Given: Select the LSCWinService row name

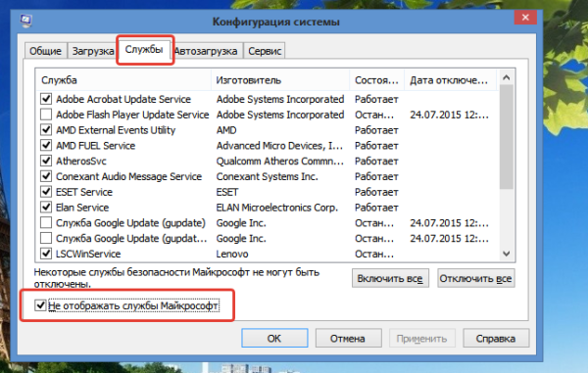Looking at the screenshot, I should click(88, 254).
